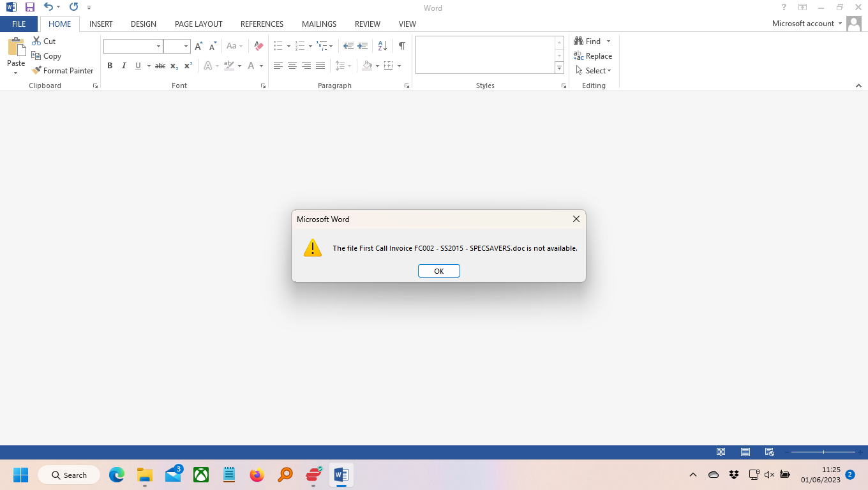Open the Change Case dropdown
The image size is (868, 490).
click(x=234, y=46)
